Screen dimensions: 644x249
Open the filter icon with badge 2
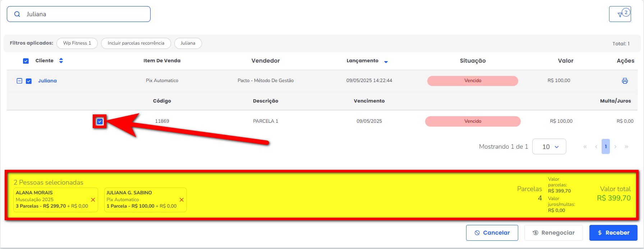tap(620, 14)
